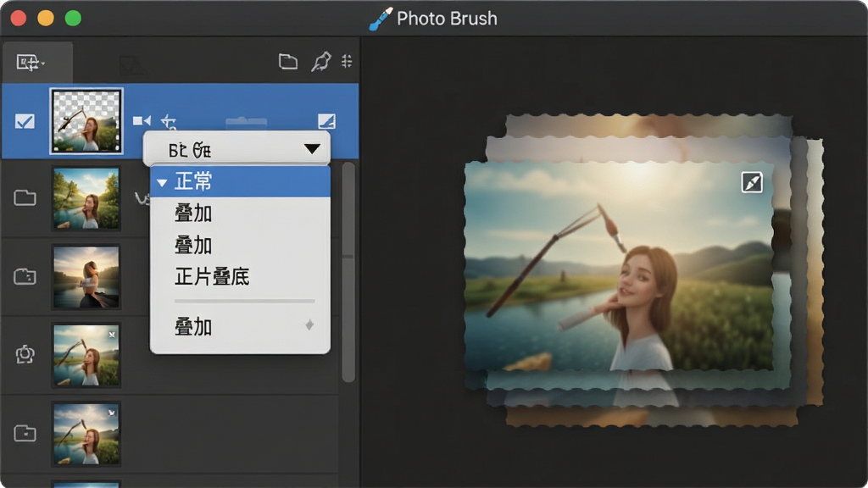Click the folder icon in the panel header
Image resolution: width=868 pixels, height=488 pixels.
(288, 61)
